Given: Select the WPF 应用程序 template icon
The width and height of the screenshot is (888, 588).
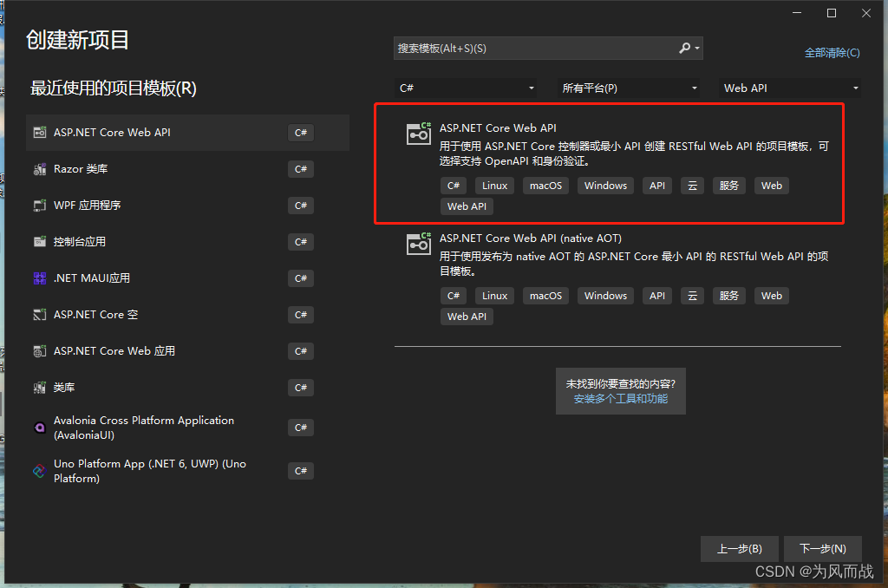Looking at the screenshot, I should click(39, 206).
